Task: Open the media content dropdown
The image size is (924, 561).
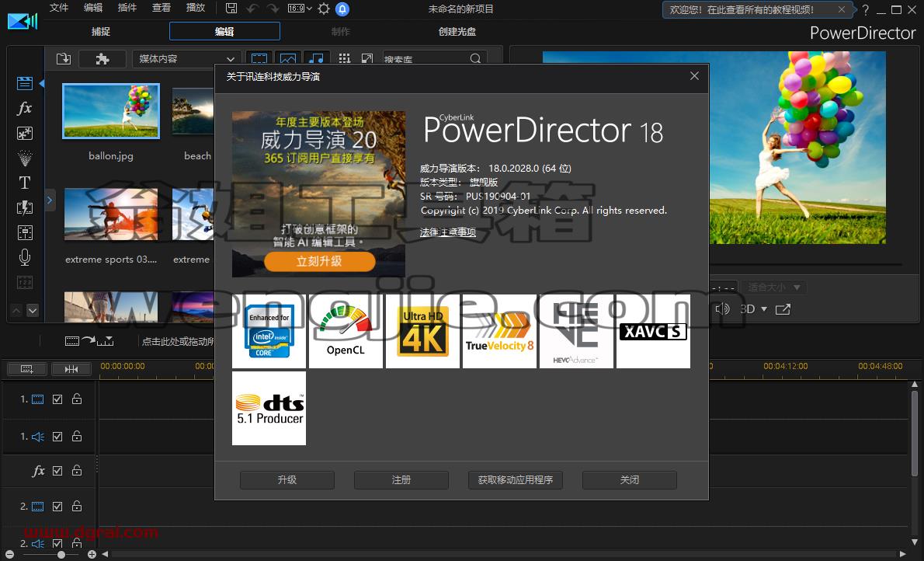Action: (186, 58)
